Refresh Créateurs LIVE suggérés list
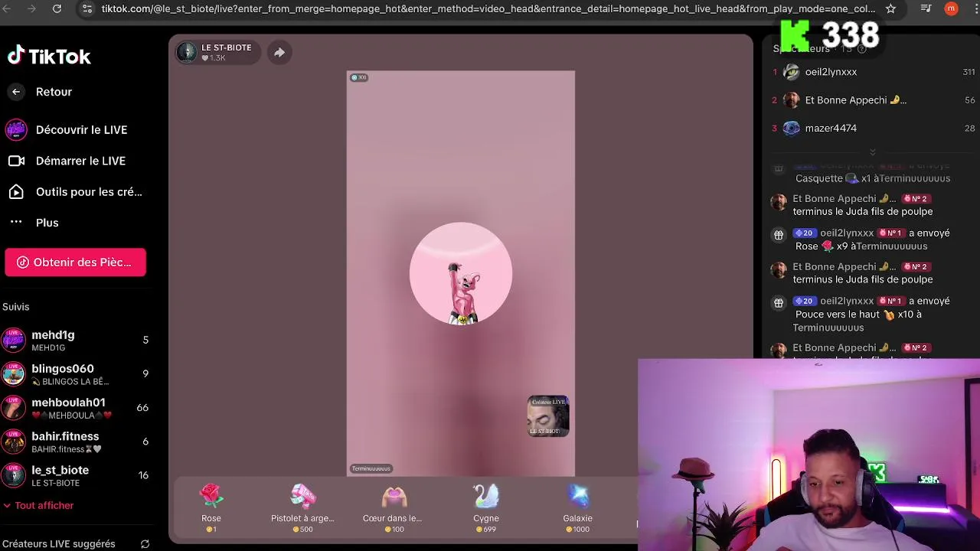Viewport: 980px width, 551px height. coord(145,544)
